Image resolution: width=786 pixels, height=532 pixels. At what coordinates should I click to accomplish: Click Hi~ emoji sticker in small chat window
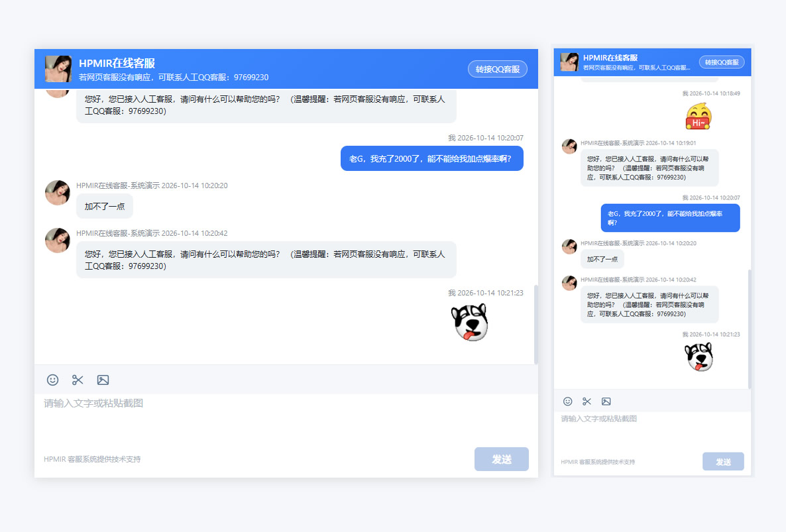[x=699, y=116]
